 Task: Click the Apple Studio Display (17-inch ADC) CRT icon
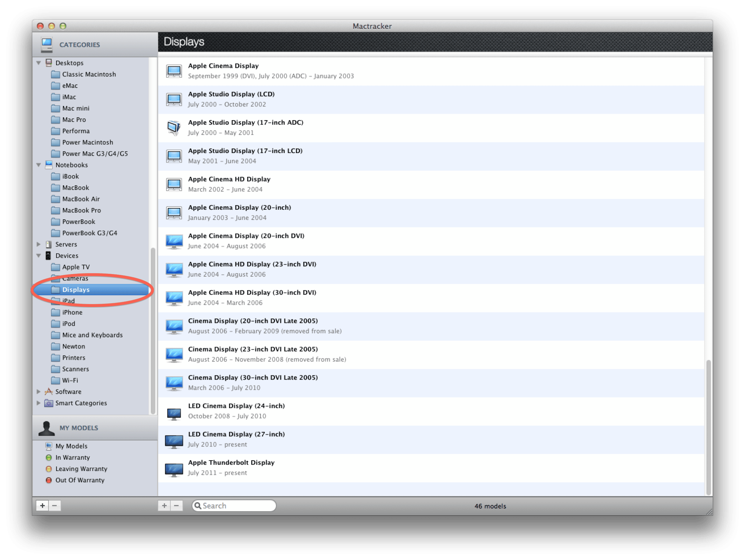[x=174, y=128]
